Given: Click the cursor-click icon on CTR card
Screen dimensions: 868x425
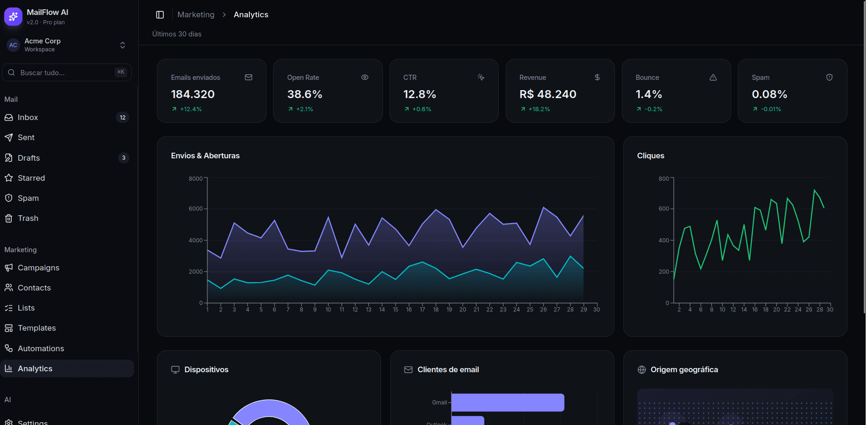Looking at the screenshot, I should point(481,78).
